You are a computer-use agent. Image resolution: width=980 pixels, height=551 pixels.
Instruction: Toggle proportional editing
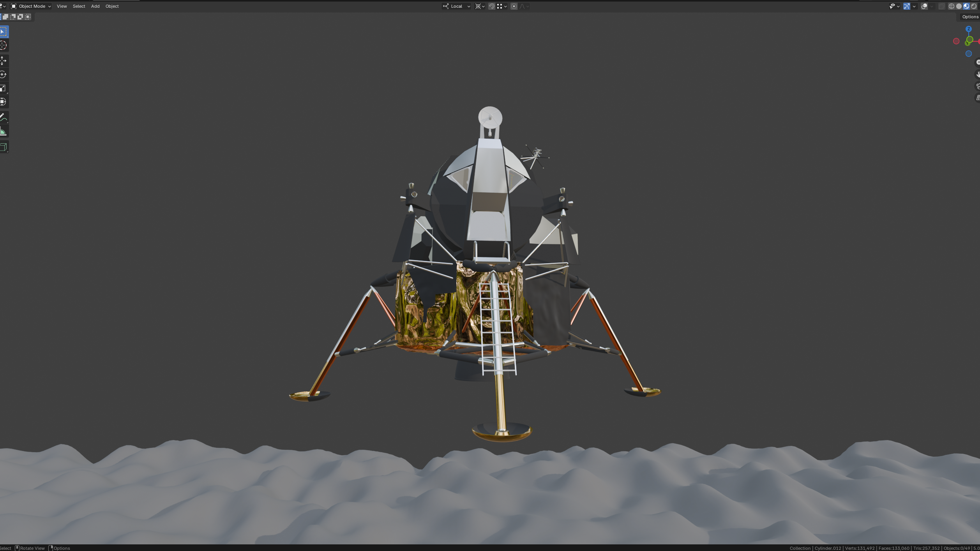pos(514,6)
